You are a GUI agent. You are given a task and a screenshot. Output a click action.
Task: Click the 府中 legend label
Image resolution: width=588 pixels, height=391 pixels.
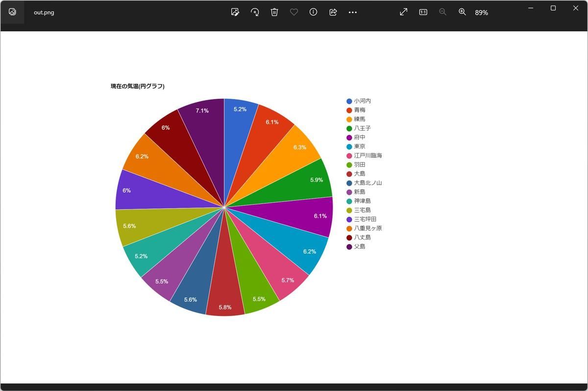[360, 137]
